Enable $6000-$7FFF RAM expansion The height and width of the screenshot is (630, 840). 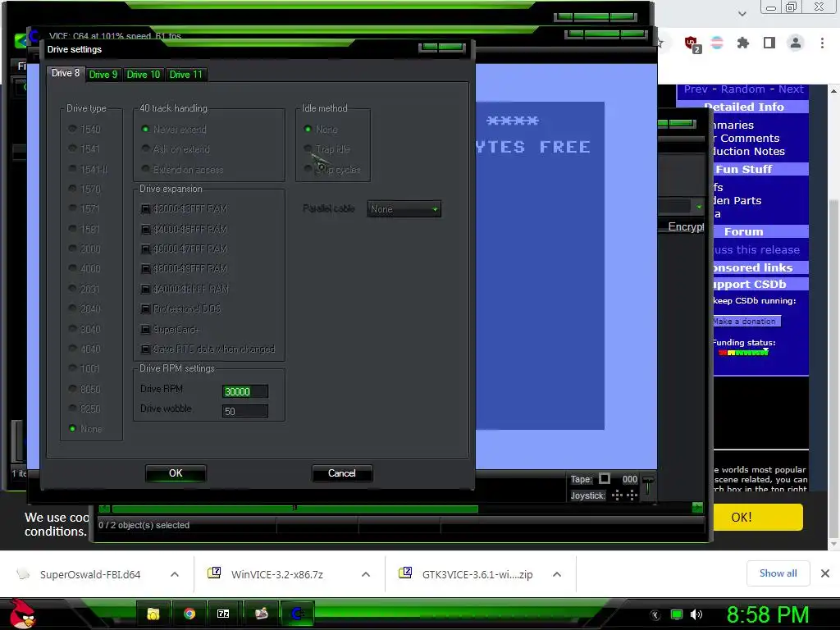(x=184, y=249)
